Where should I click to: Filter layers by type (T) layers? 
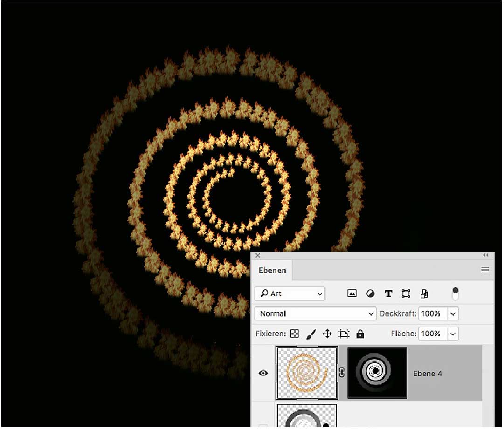(x=388, y=293)
